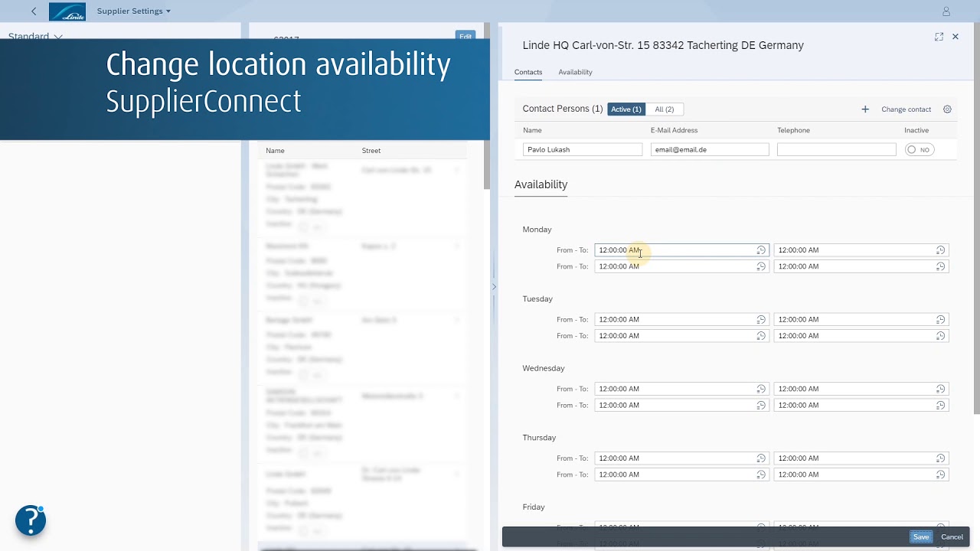
Task: Open time picker for Tuesday first To
Action: (940, 319)
